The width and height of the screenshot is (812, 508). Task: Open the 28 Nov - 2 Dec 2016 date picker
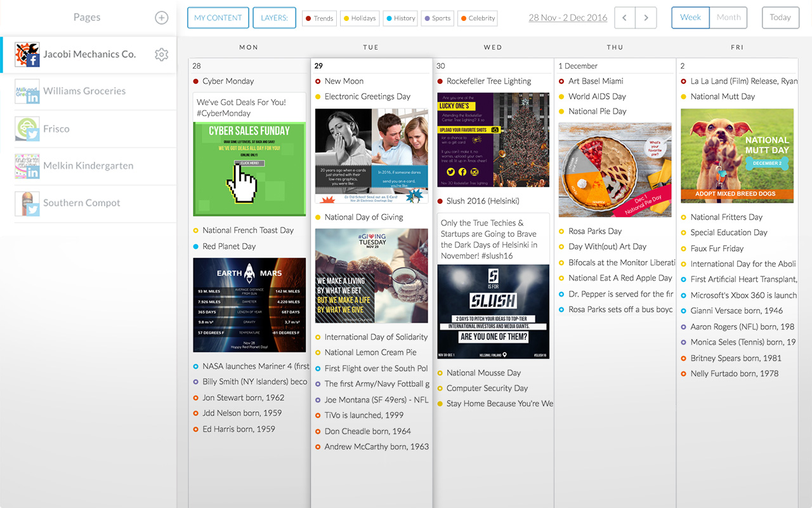[568, 18]
